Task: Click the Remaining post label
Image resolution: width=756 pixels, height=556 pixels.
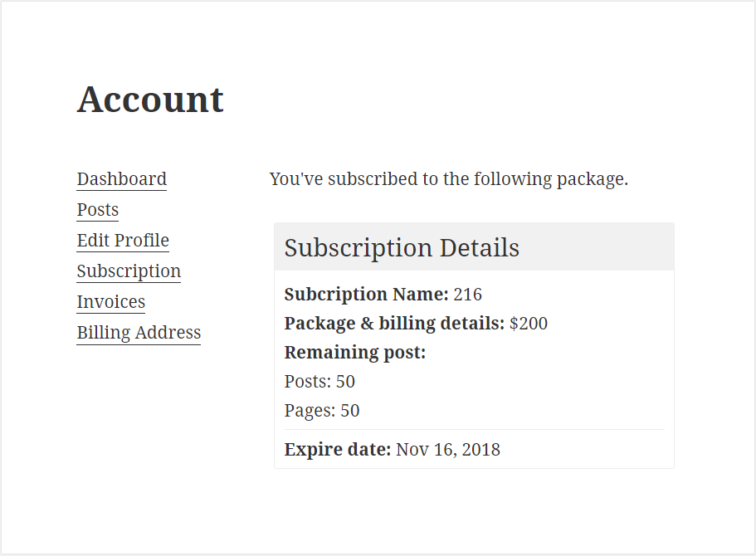Action: (355, 353)
